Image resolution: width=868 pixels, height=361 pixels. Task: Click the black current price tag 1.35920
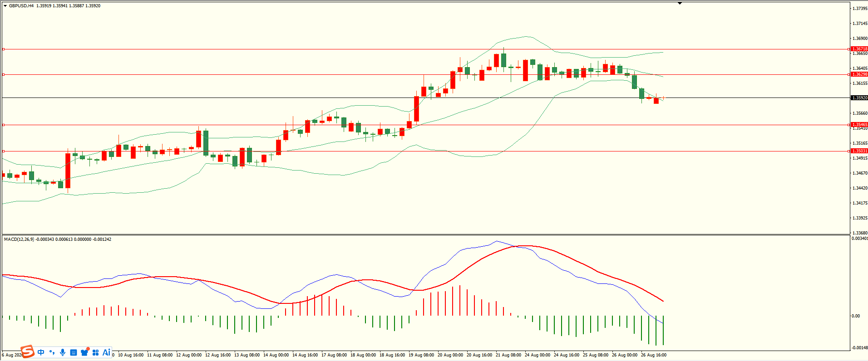click(x=859, y=98)
